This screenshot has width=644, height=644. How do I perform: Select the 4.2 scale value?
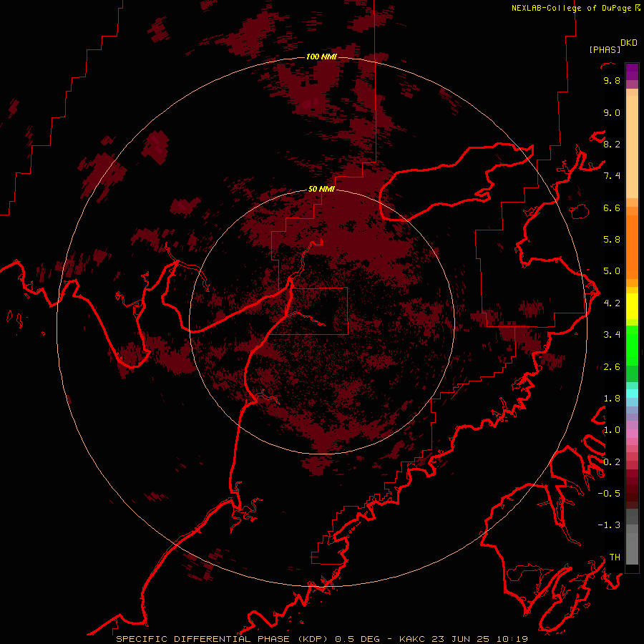click(612, 303)
